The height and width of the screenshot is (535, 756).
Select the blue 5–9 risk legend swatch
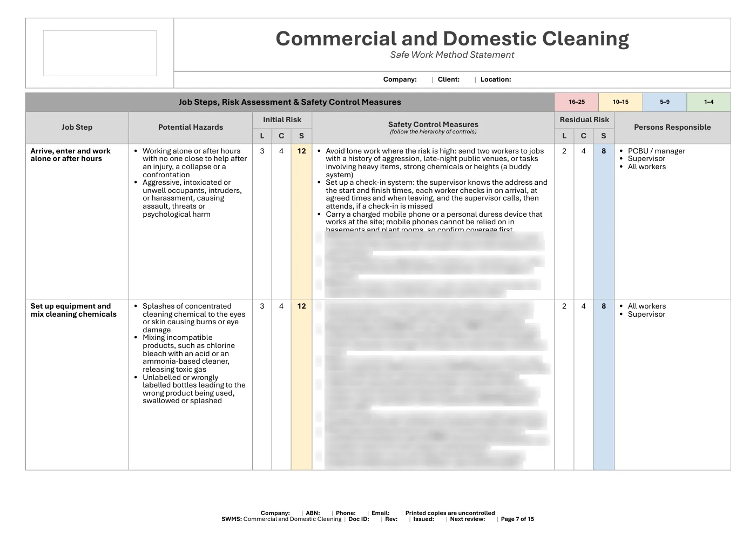pos(665,102)
